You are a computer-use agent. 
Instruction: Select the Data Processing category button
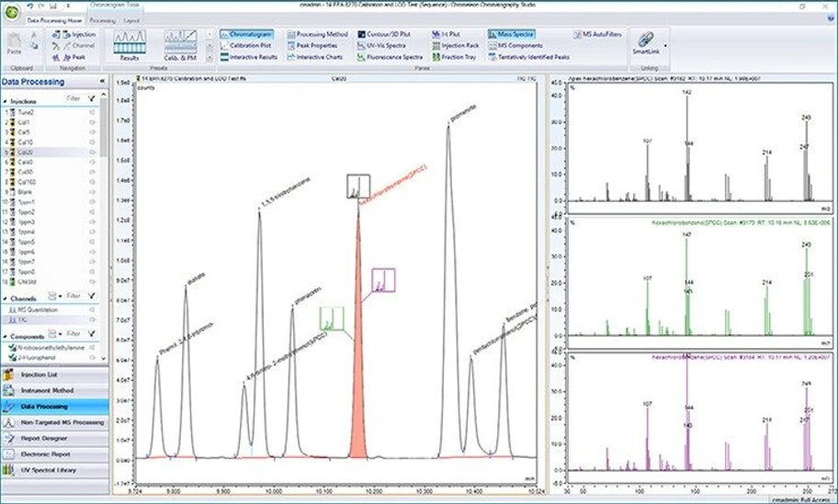[54, 407]
